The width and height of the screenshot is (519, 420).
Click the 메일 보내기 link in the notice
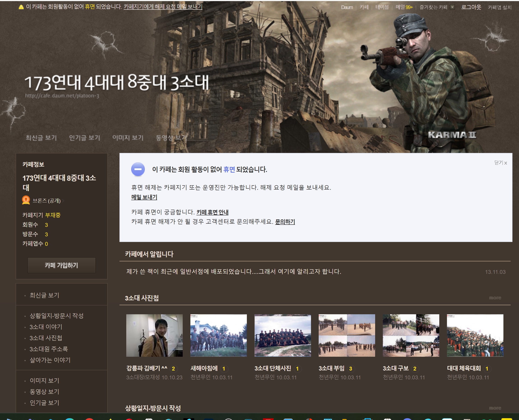pos(144,197)
